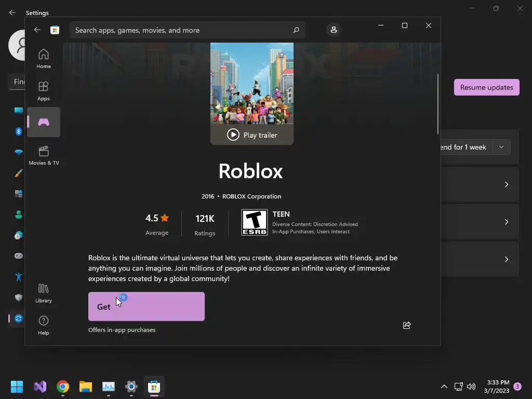Image resolution: width=532 pixels, height=399 pixels.
Task: Open the Apps section in Store sidebar
Action: (x=44, y=91)
